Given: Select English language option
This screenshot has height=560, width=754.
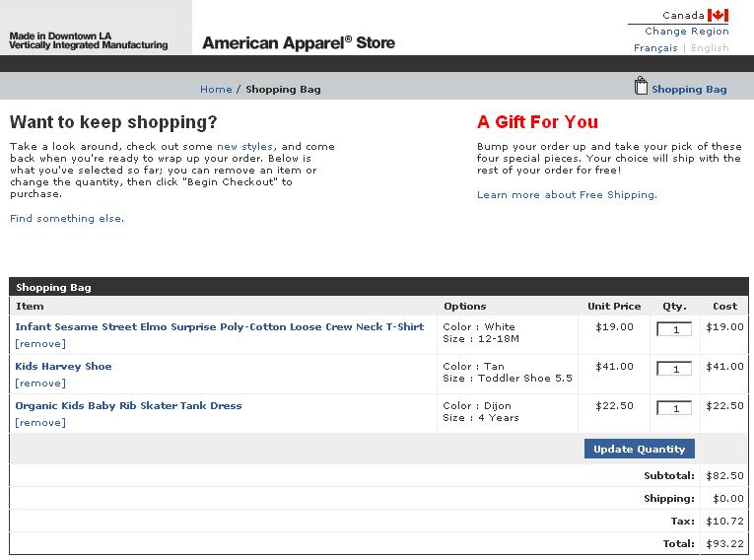Looking at the screenshot, I should tap(710, 48).
